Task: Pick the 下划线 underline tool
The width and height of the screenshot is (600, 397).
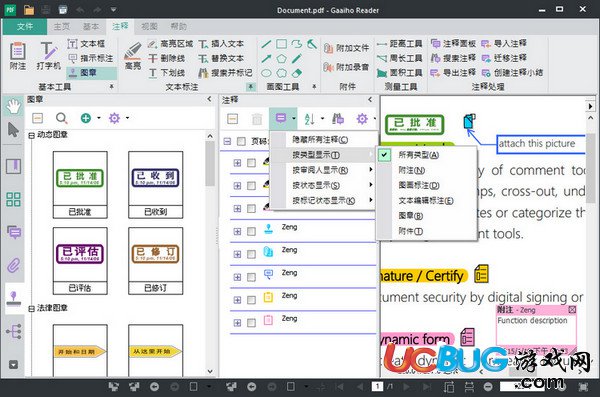Action: tap(167, 73)
